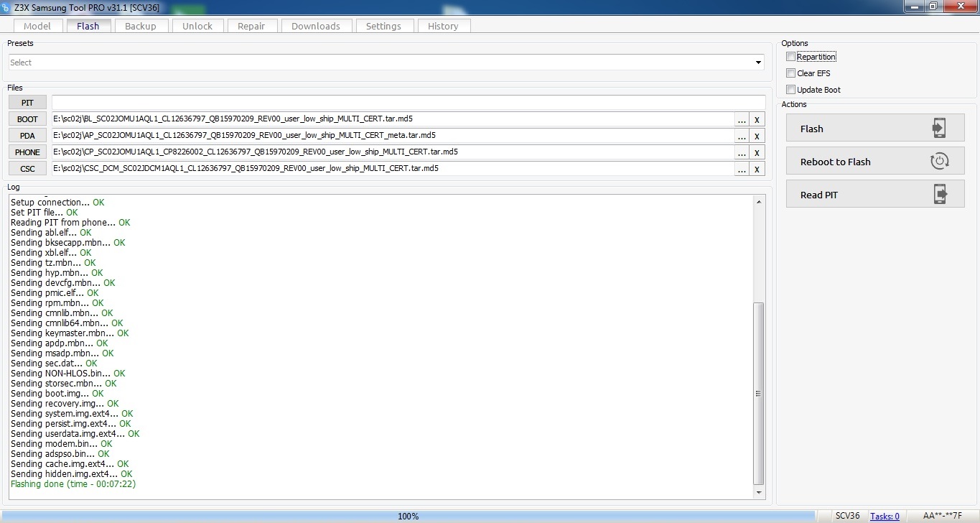Click the 'Sending keymaster.mbn... OK' log line

[70, 333]
